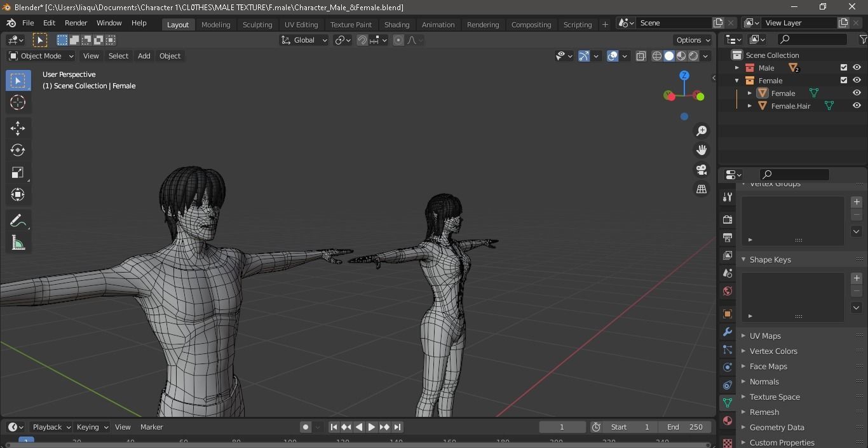Toggle the camera view gizmo
Viewport: 868px width, 448px height.
pyautogui.click(x=702, y=170)
